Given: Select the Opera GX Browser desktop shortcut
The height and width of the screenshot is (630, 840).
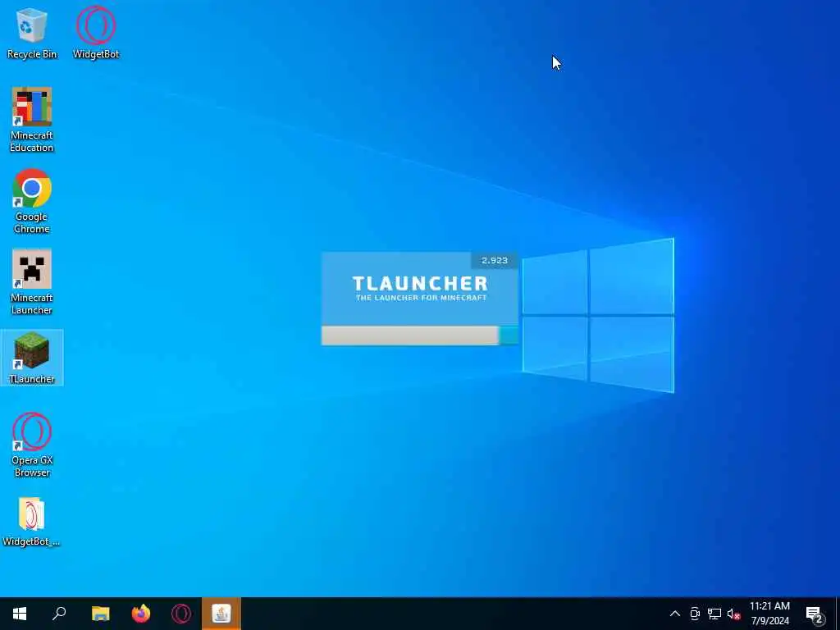Looking at the screenshot, I should [32, 445].
